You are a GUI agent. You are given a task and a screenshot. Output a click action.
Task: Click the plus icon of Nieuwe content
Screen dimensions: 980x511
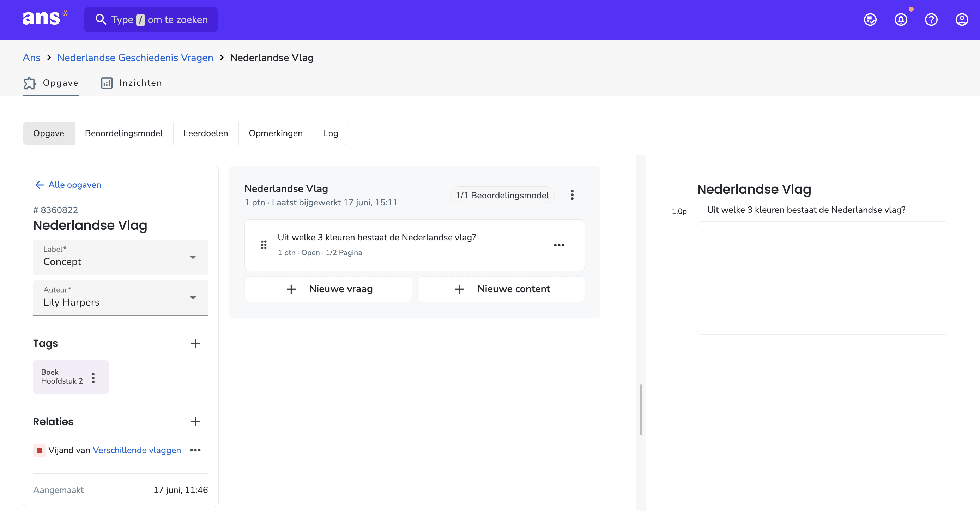(459, 289)
